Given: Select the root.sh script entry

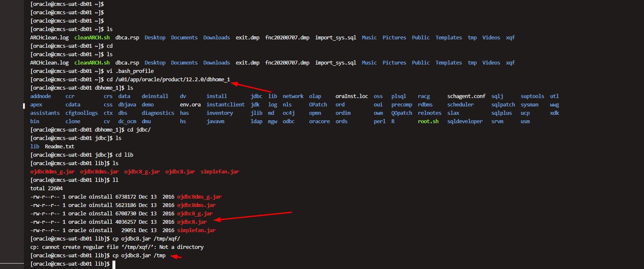Looking at the screenshot, I should coord(428,121).
